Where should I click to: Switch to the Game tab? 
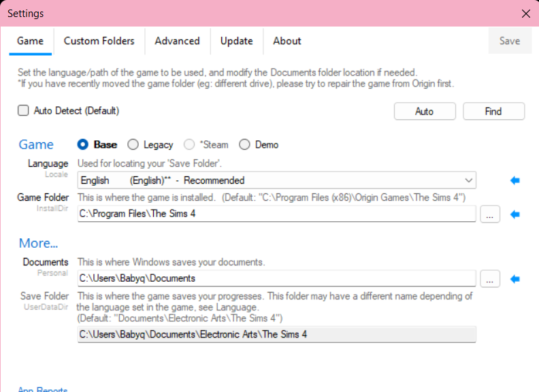pos(30,41)
